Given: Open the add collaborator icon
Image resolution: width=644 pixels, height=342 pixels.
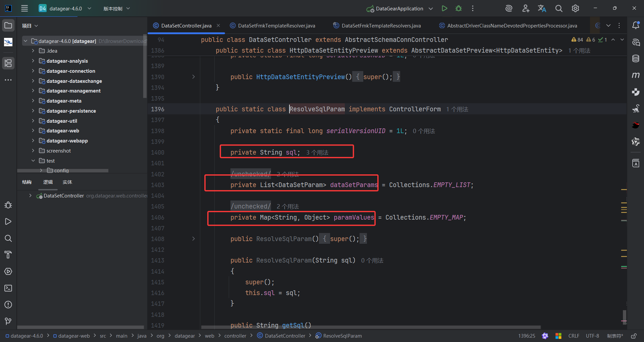Looking at the screenshot, I should pyautogui.click(x=526, y=8).
